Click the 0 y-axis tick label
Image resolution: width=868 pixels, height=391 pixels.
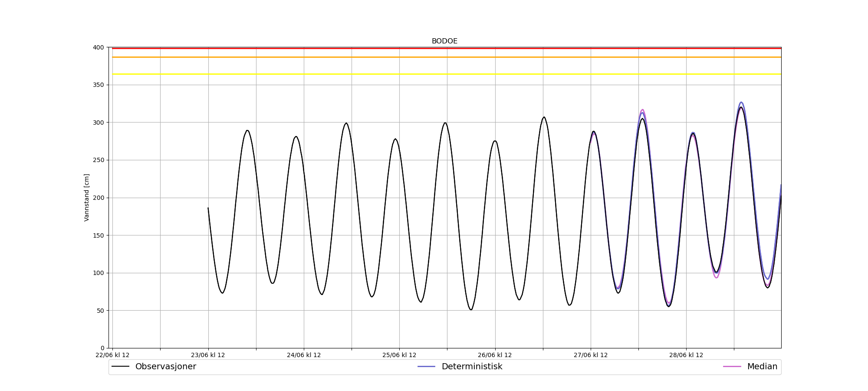[102, 348]
